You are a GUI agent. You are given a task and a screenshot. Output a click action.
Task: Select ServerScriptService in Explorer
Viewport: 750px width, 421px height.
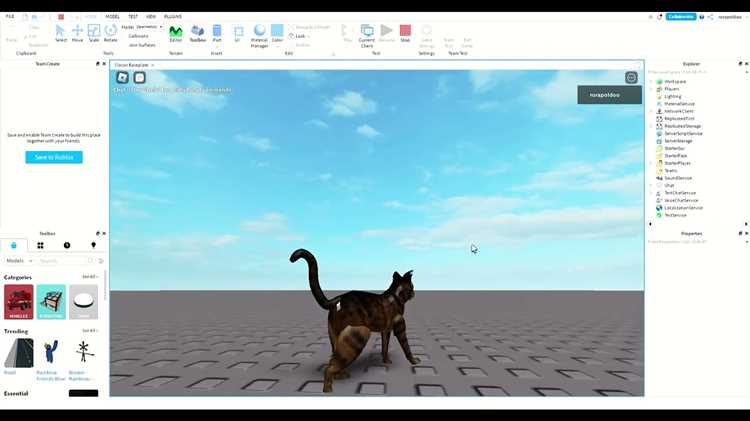(x=684, y=133)
